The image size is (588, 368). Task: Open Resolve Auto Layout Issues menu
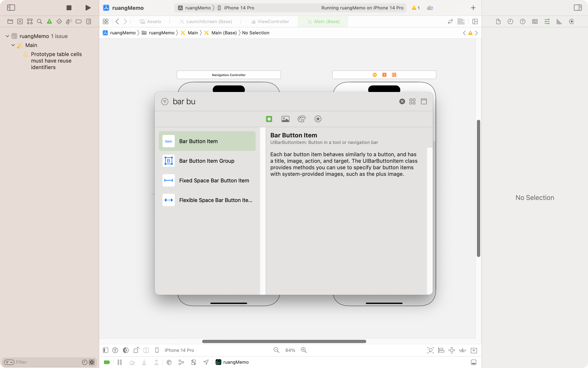[462, 350]
